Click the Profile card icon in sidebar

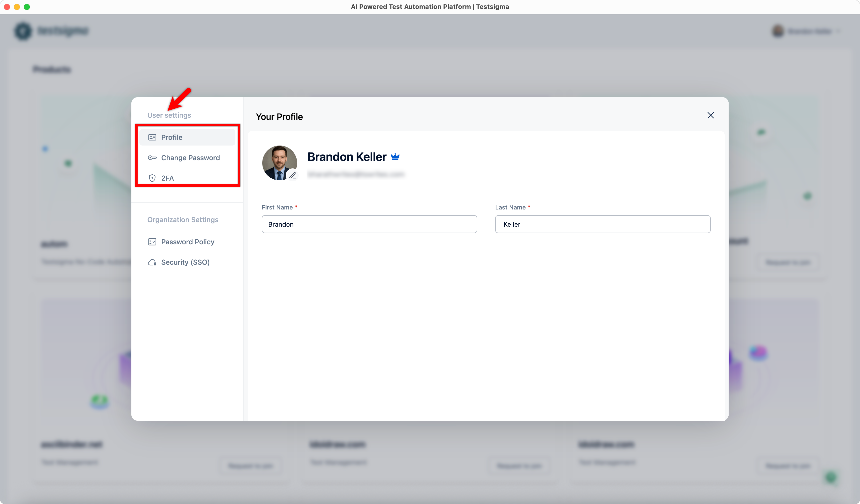[x=152, y=137]
